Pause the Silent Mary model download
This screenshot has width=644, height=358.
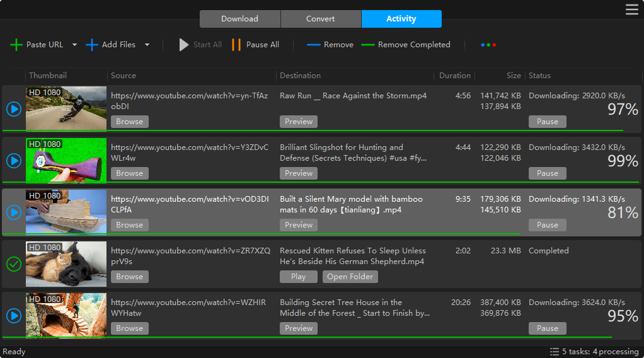tap(547, 225)
